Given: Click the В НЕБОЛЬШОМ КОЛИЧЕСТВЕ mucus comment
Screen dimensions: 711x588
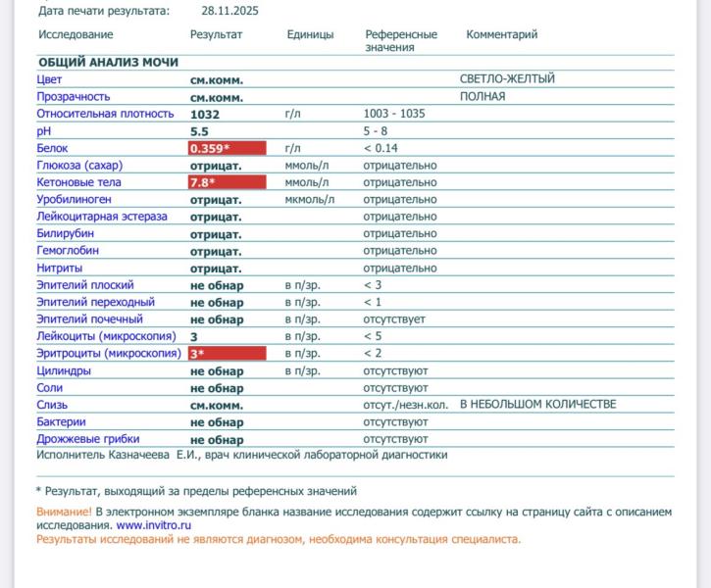Looking at the screenshot, I should pyautogui.click(x=537, y=404).
